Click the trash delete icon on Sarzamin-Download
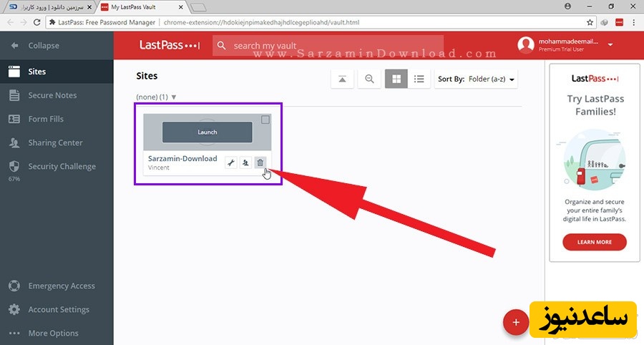644x345 pixels. click(x=260, y=163)
